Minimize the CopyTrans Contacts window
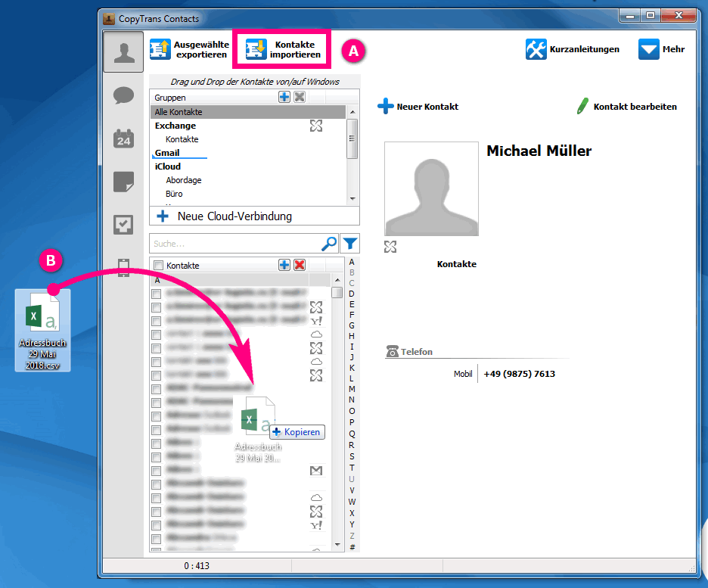The width and height of the screenshot is (708, 588). (630, 16)
